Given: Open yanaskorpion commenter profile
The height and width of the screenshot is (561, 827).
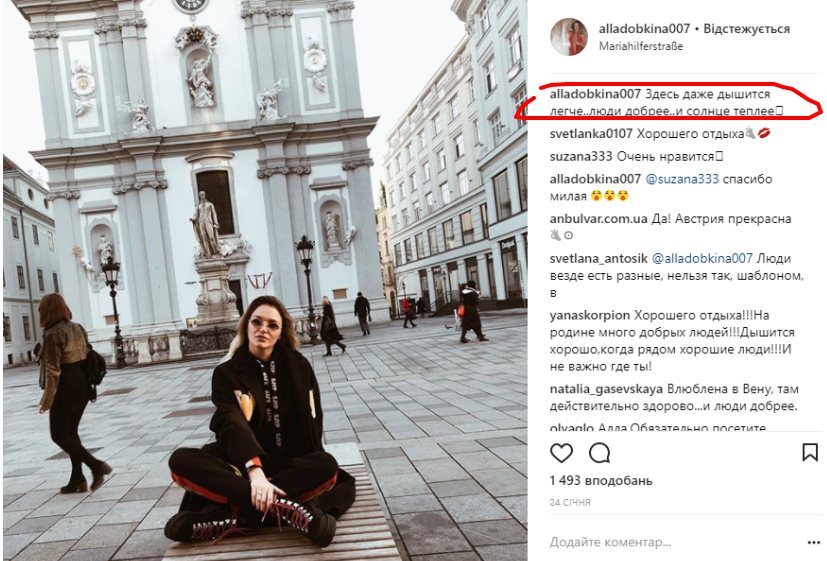Looking at the screenshot, I should click(590, 315).
